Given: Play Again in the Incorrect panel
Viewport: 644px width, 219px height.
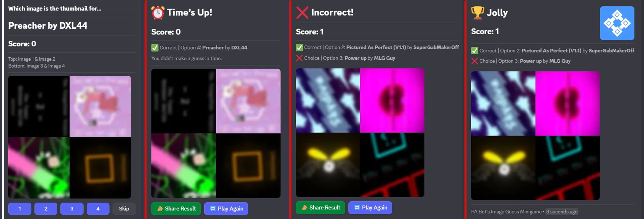Looking at the screenshot, I should click(x=370, y=207).
